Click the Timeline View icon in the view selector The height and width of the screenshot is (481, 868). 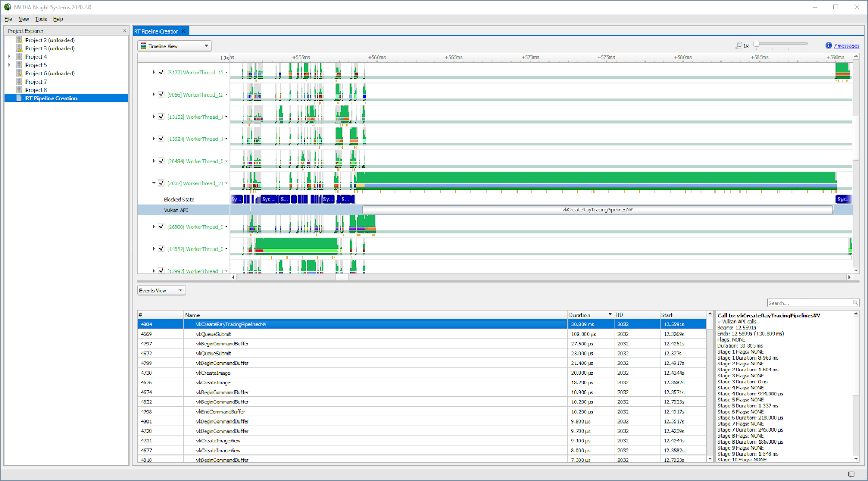144,46
